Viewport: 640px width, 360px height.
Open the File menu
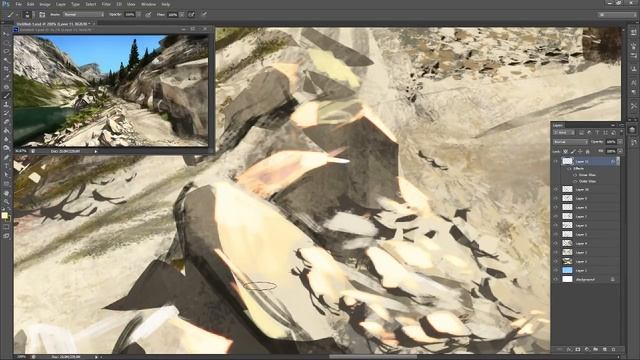point(18,4)
